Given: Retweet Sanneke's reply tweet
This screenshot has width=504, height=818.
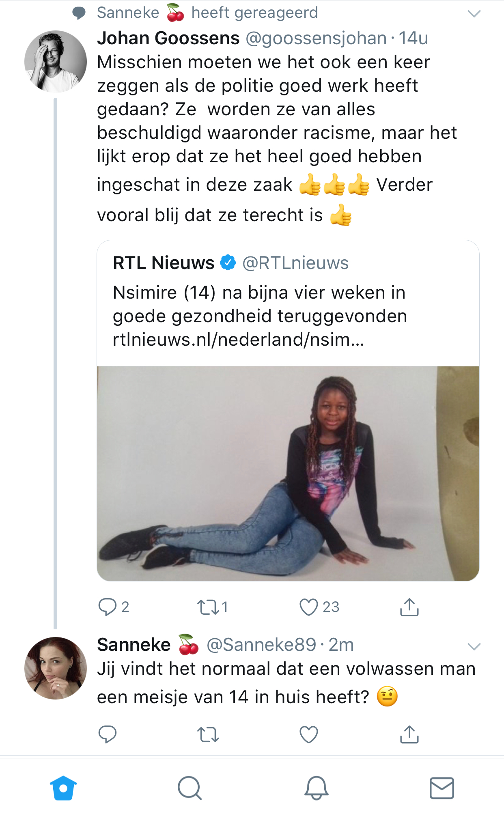Looking at the screenshot, I should coord(208,734).
